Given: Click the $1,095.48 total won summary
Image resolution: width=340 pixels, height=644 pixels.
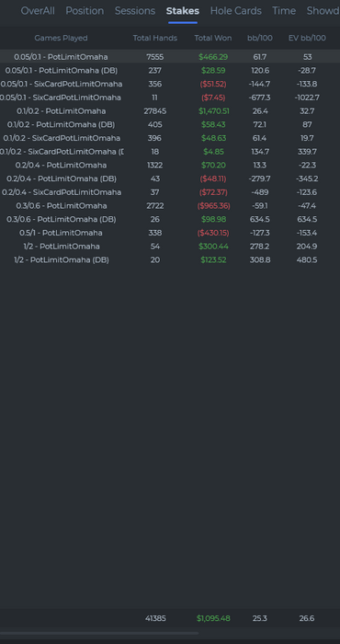Looking at the screenshot, I should pos(213,618).
